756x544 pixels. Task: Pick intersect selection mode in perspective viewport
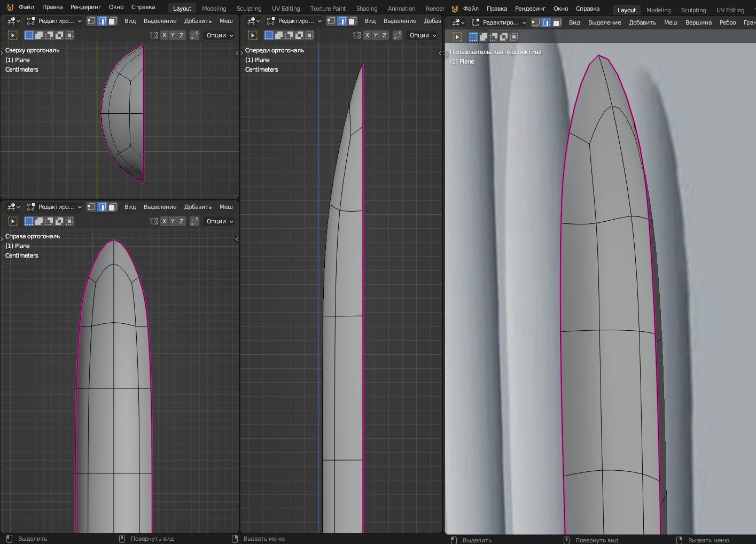[x=514, y=37]
